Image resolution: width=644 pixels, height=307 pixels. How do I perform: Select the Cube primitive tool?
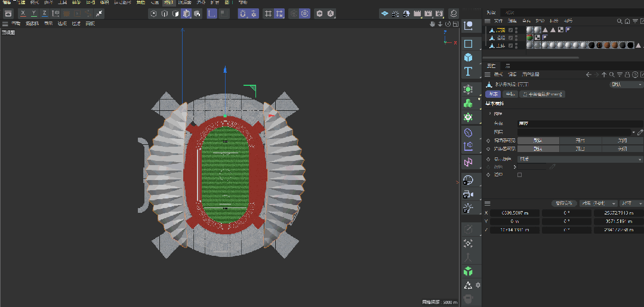[x=469, y=57]
